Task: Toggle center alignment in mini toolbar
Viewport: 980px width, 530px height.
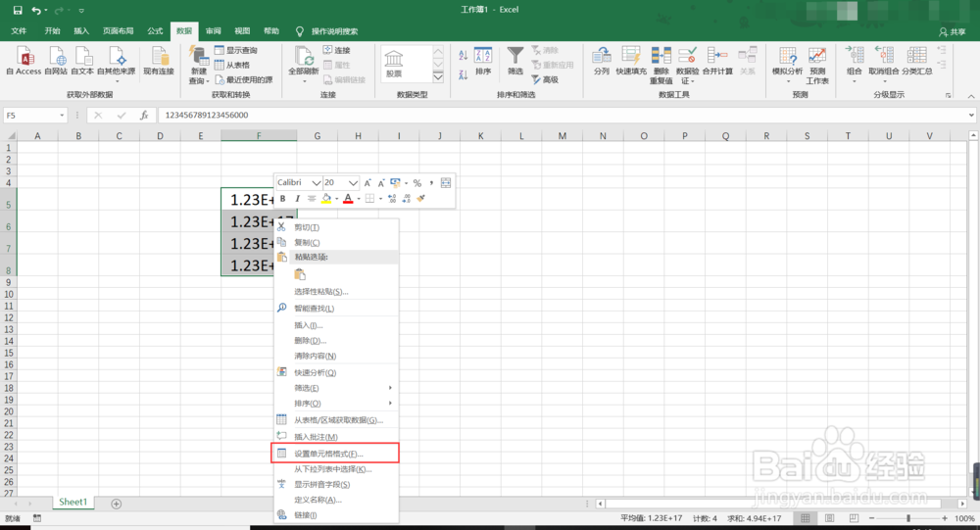Action: [x=312, y=198]
